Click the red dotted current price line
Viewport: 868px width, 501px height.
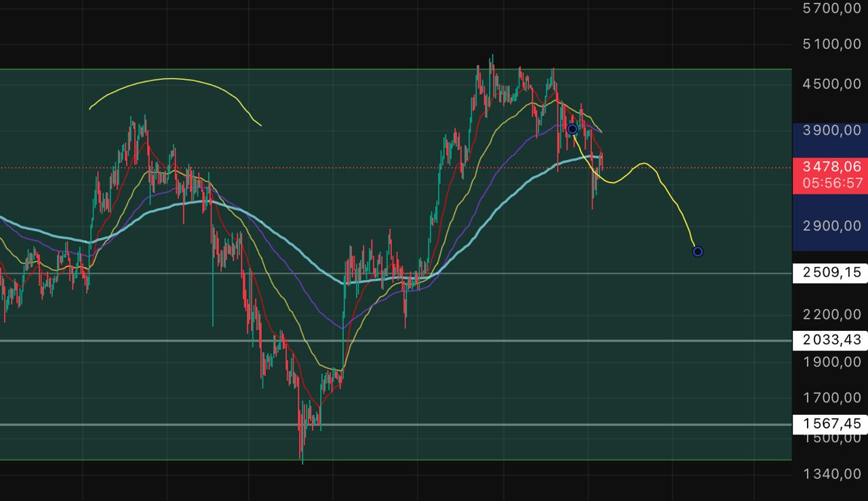[x=712, y=167]
